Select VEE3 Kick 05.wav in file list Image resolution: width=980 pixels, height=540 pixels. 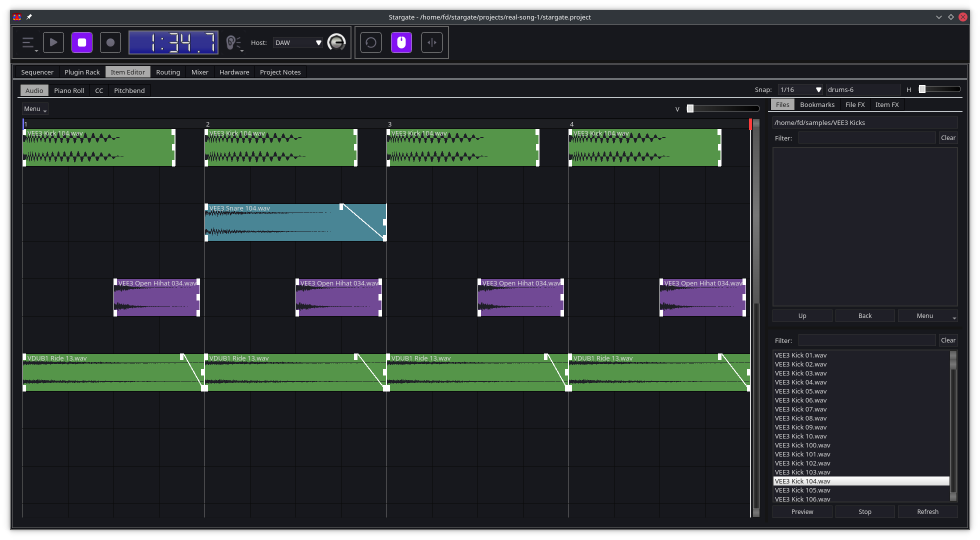point(861,391)
